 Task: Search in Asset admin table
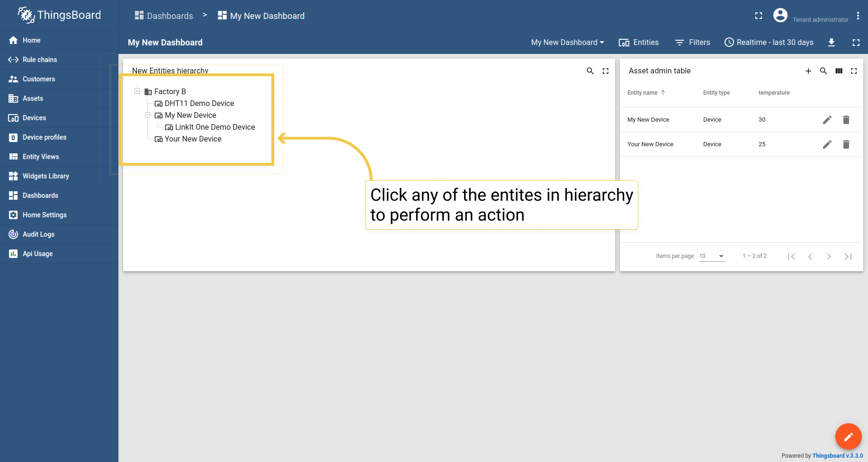tap(823, 71)
